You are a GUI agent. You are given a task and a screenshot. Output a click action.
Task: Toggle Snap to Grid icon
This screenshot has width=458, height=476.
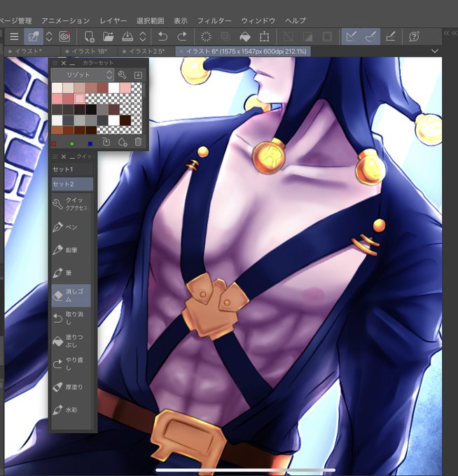click(x=391, y=36)
